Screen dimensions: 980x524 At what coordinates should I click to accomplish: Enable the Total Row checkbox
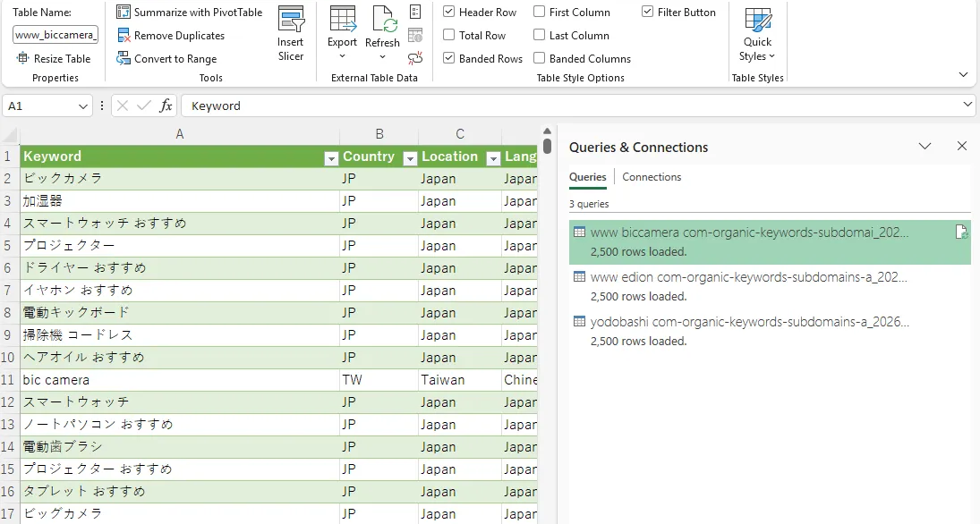pyautogui.click(x=448, y=35)
